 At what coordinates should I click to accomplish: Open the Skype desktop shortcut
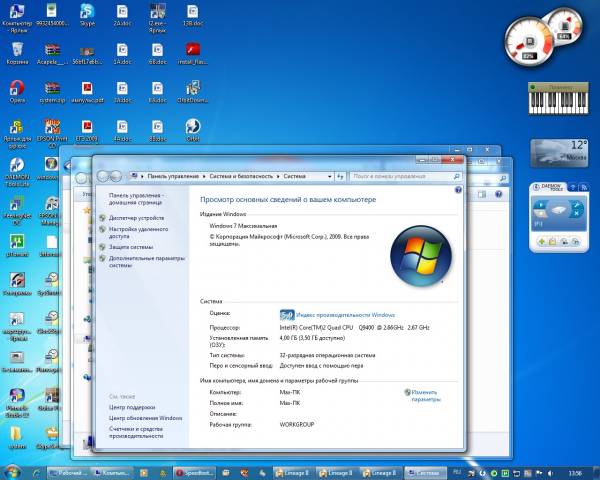[87, 15]
